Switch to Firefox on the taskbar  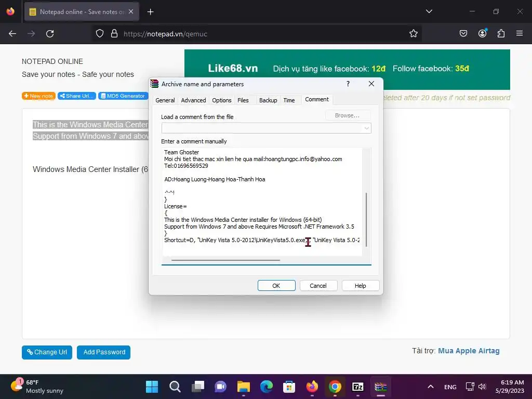312,387
